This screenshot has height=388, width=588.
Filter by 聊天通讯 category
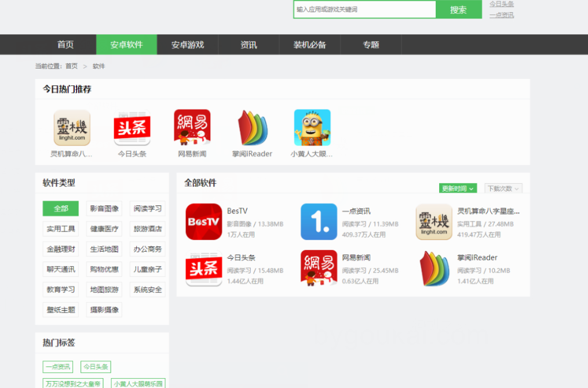click(x=61, y=269)
